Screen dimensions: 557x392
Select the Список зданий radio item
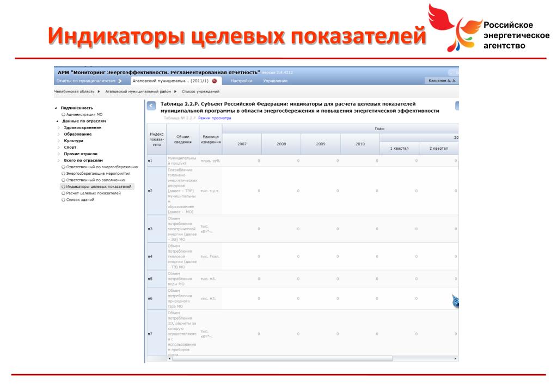tap(78, 200)
